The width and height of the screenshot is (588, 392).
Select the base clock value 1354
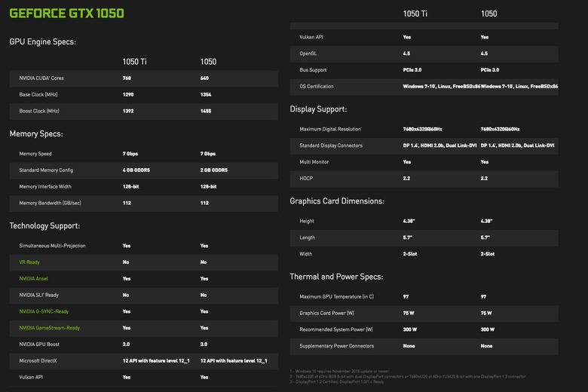pos(206,94)
